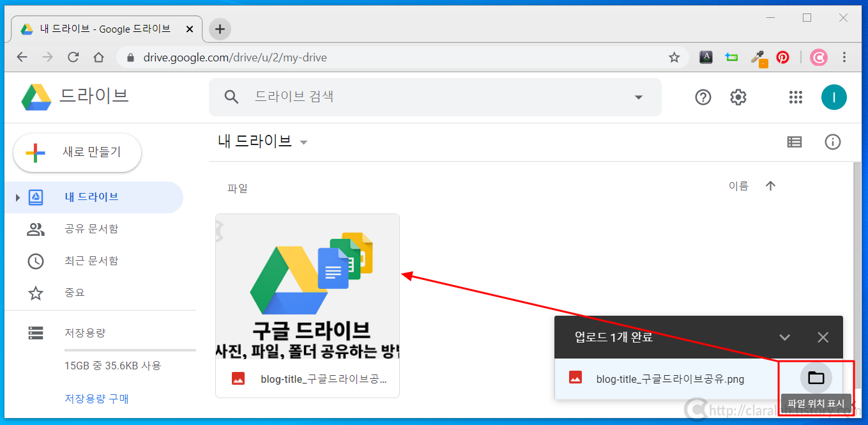Open the Pinterest extension icon
Viewport: 868px width, 425px height.
(x=782, y=58)
